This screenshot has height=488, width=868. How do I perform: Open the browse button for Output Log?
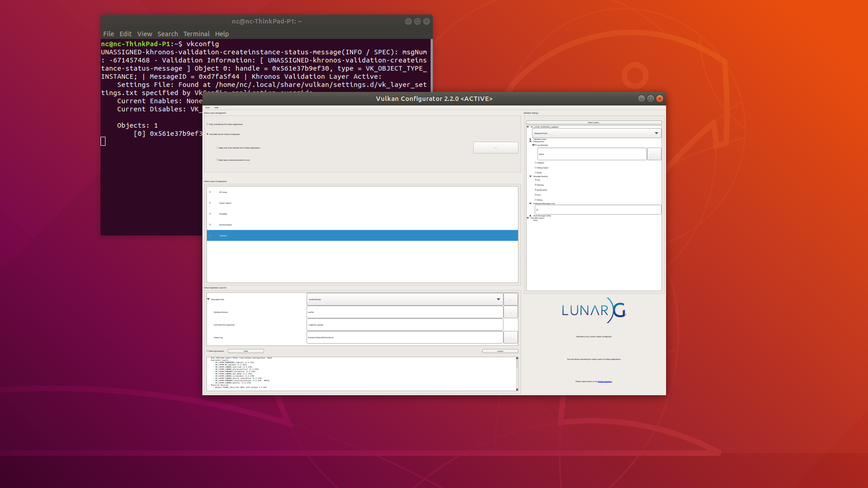(510, 337)
